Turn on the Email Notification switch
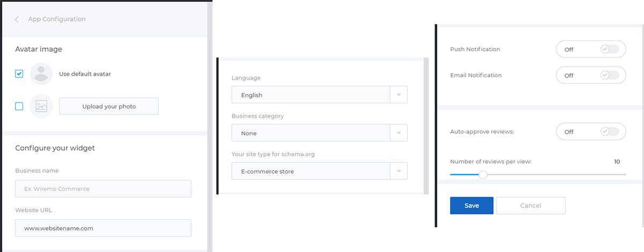This screenshot has width=644, height=252. point(591,75)
